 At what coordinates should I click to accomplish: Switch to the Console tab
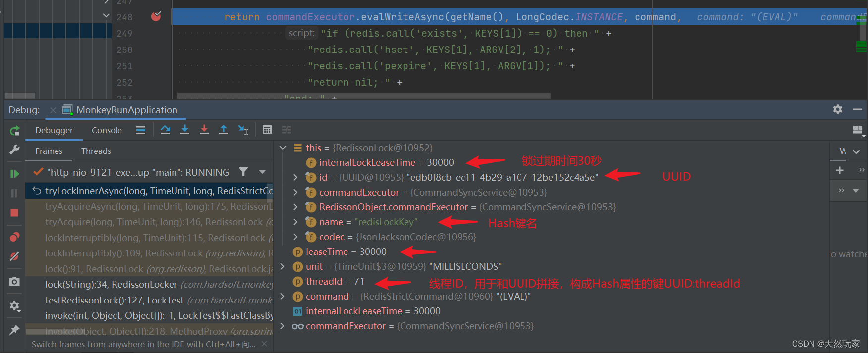107,130
